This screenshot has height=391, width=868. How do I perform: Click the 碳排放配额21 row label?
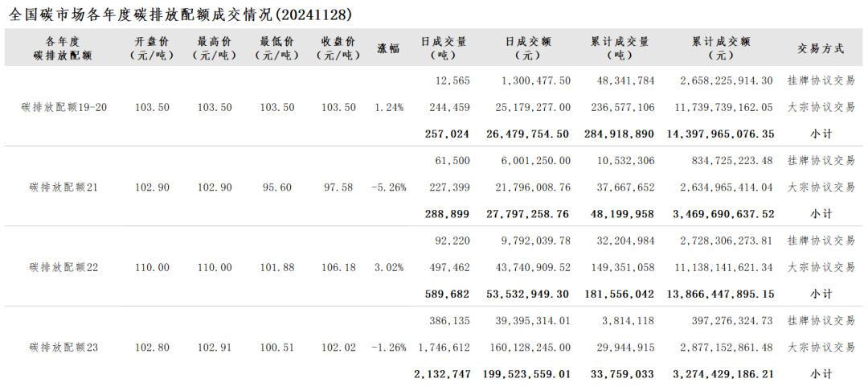tap(63, 187)
